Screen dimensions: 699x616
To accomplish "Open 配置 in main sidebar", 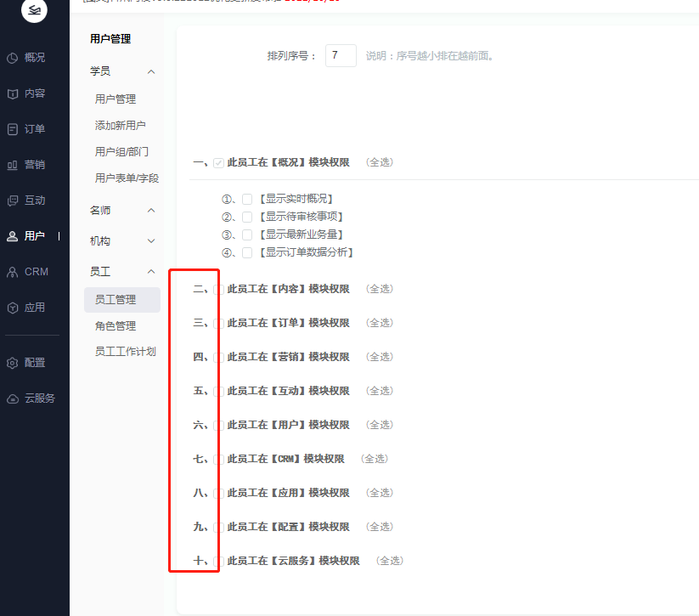I will pos(35,363).
